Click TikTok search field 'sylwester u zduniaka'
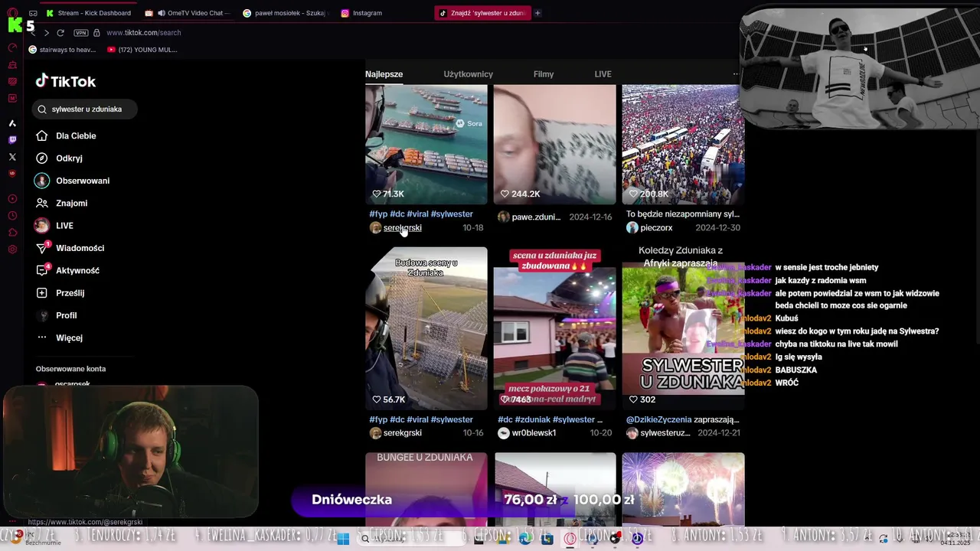The image size is (980, 551). 85,109
